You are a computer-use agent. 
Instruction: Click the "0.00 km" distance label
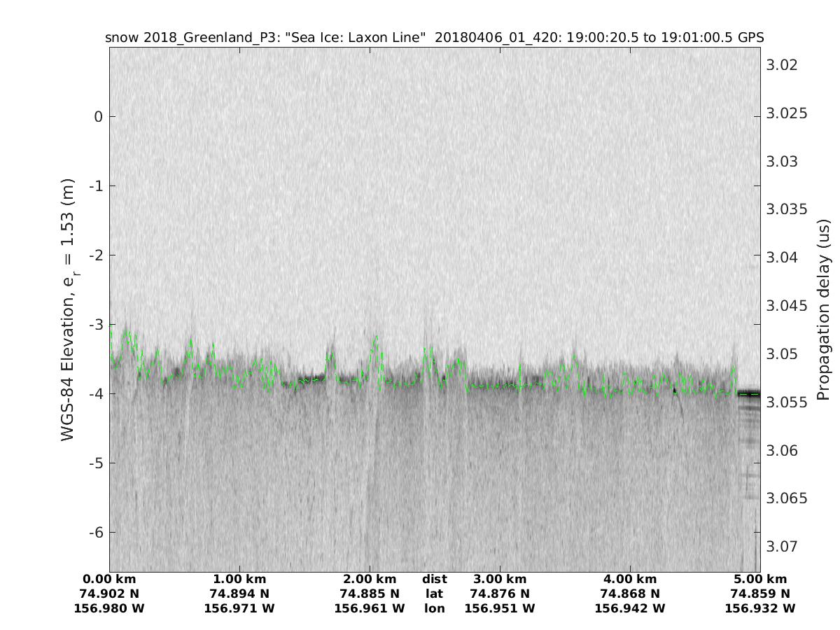tap(109, 580)
